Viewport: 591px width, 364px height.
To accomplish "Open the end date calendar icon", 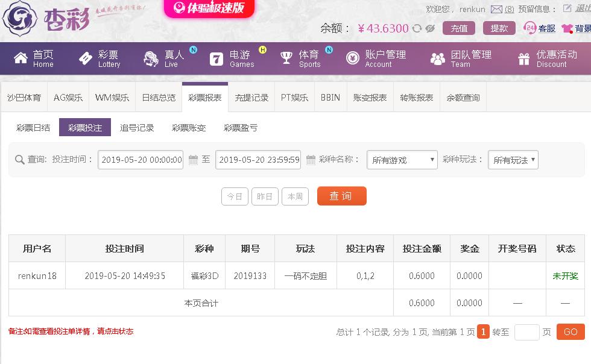I will click(311, 160).
